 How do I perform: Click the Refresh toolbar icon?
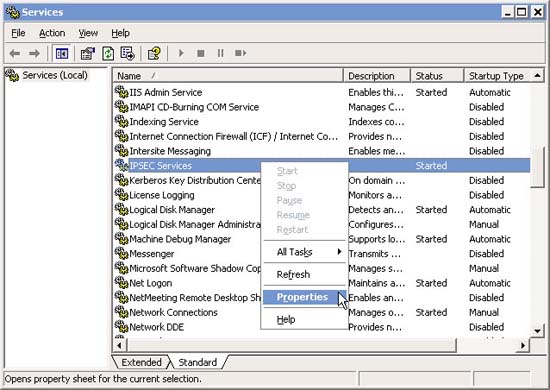click(108, 53)
